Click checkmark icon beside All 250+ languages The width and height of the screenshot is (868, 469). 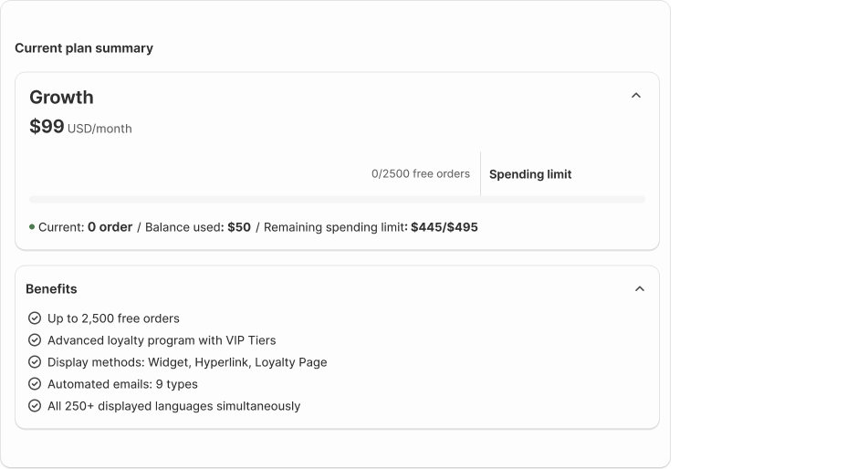tap(35, 405)
